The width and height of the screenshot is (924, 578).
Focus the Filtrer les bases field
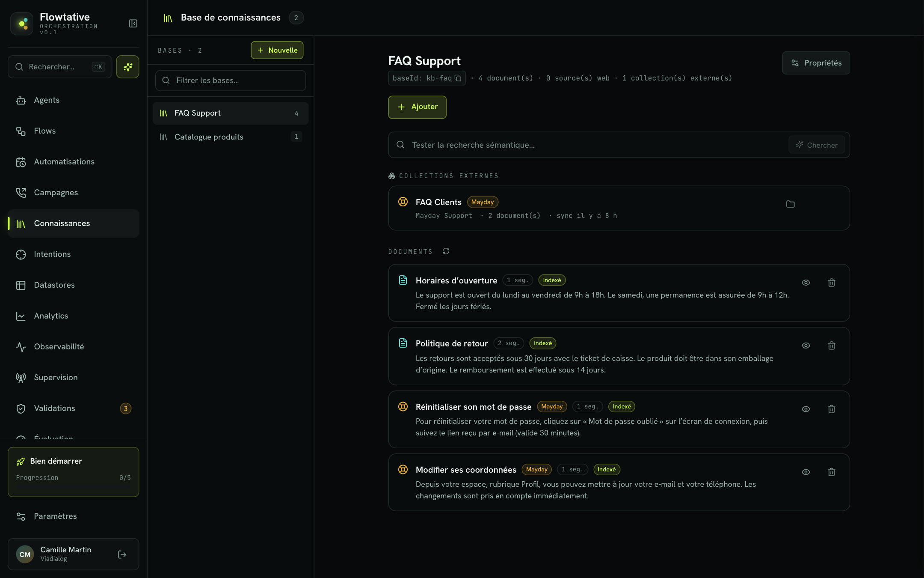230,80
